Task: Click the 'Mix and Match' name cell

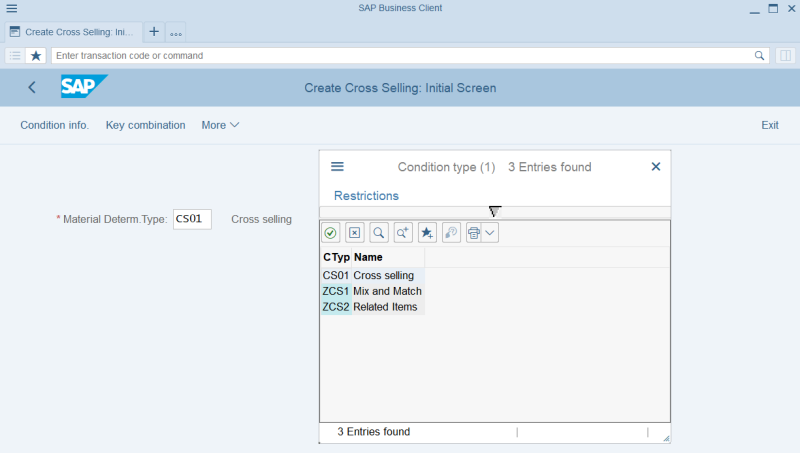Action: click(x=387, y=291)
